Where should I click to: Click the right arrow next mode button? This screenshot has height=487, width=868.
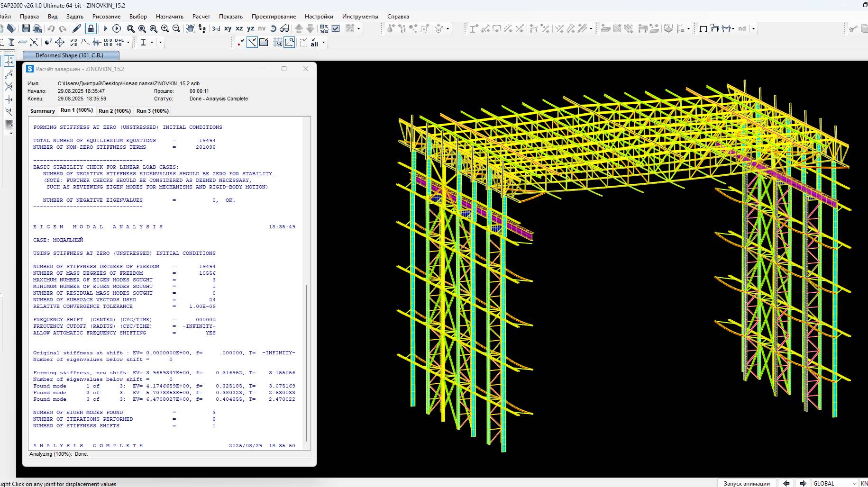803,483
